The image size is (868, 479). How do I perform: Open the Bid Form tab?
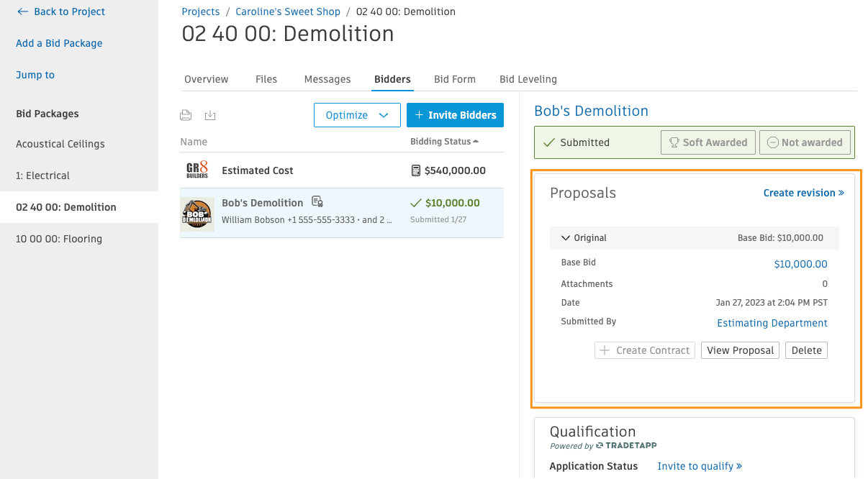click(454, 79)
